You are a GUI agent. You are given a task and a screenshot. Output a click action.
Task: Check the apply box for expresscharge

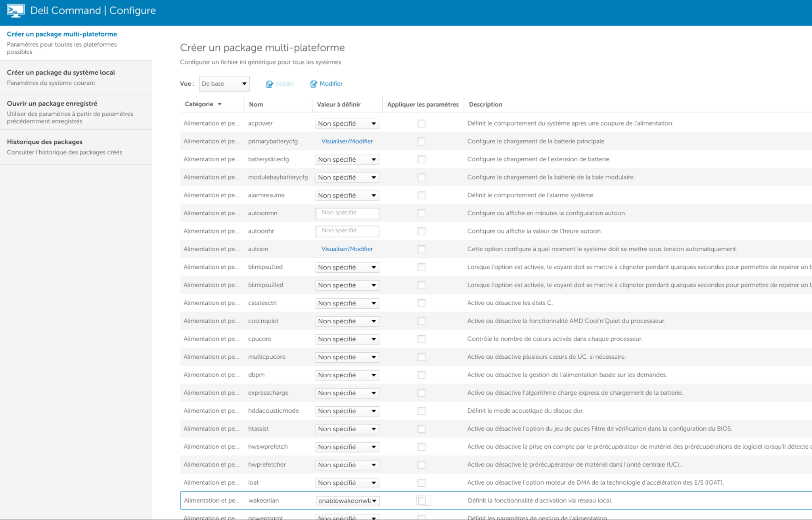click(421, 393)
